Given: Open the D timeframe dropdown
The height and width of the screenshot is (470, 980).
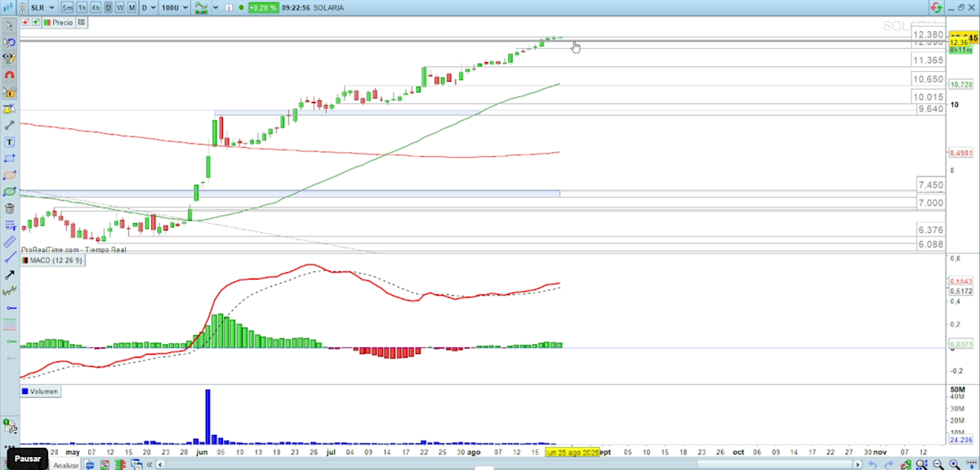Looking at the screenshot, I should click(149, 7).
